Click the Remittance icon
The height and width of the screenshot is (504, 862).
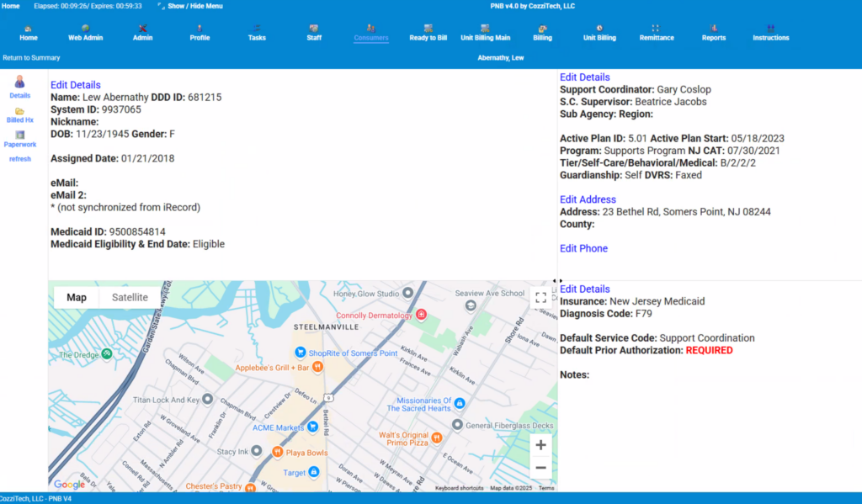tap(656, 29)
